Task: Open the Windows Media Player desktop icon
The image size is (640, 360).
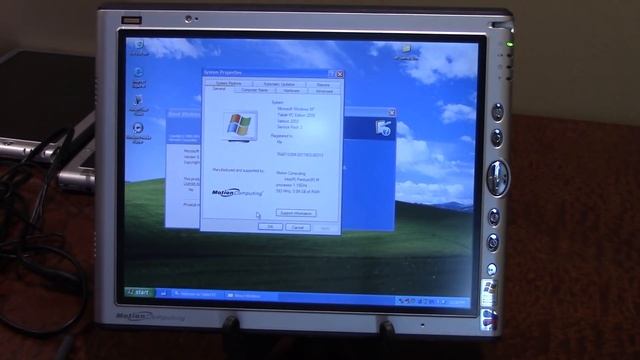Action: coord(138,133)
